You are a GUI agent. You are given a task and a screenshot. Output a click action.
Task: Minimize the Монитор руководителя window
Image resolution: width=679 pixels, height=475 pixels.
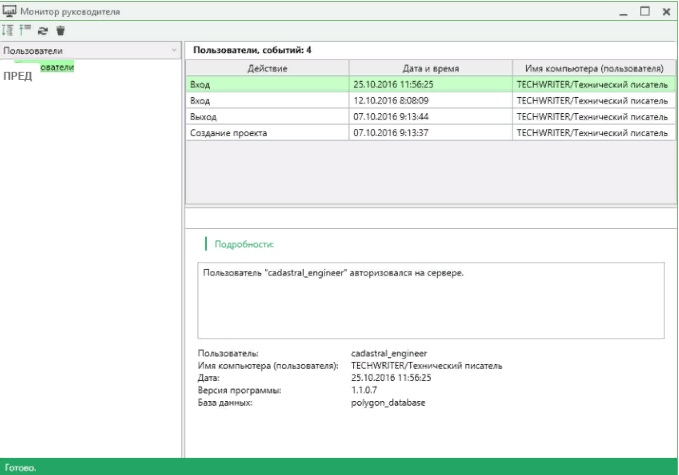pos(623,10)
